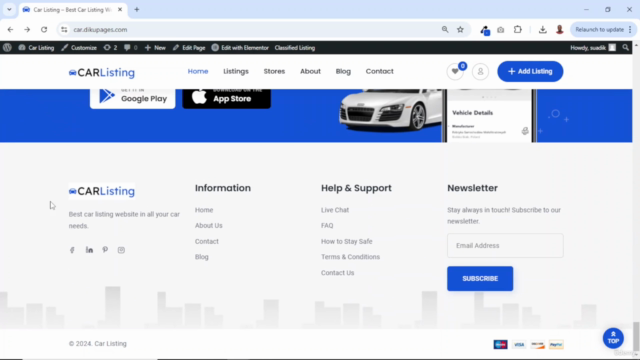This screenshot has width=640, height=360.
Task: Bookmark this page with the star icon
Action: (460, 29)
